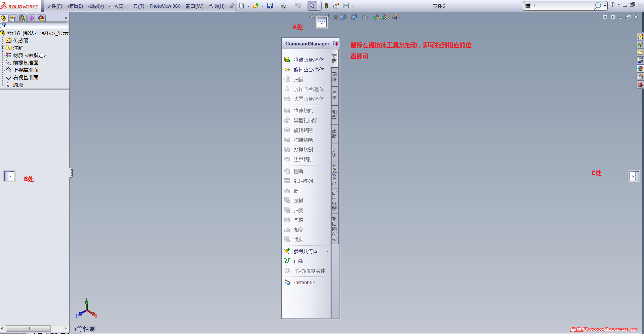Click the Display Style cube icon
Screen dimensions: 644x334
pos(354,17)
